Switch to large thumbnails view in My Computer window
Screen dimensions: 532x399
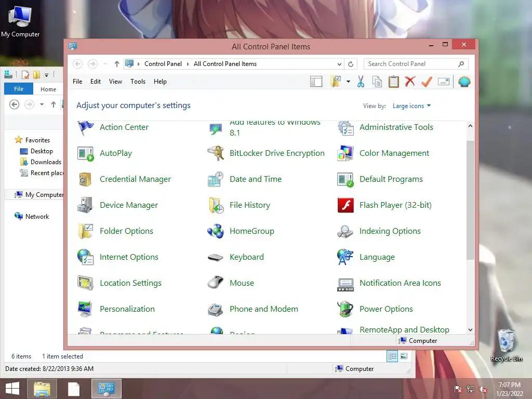point(404,356)
